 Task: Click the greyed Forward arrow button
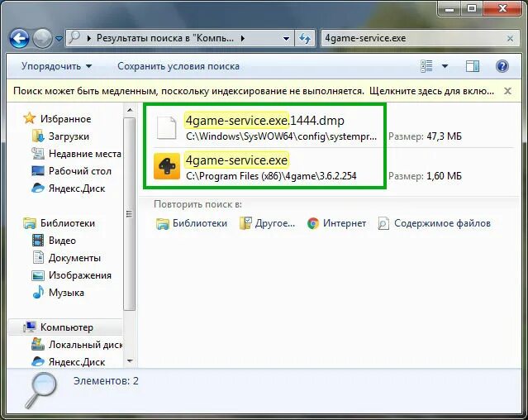[42, 38]
